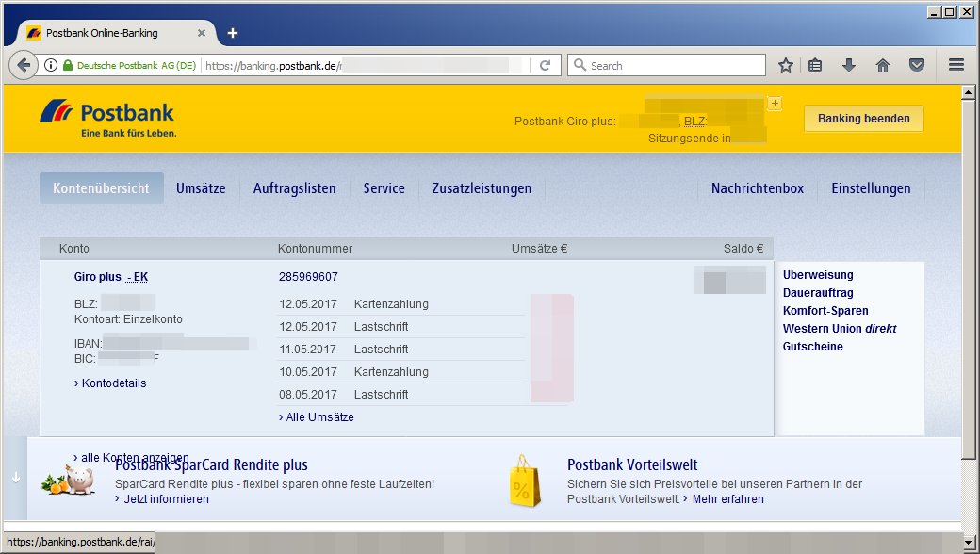Screen dimensions: 980x554
Task: Maximize the browser window
Action: point(950,12)
